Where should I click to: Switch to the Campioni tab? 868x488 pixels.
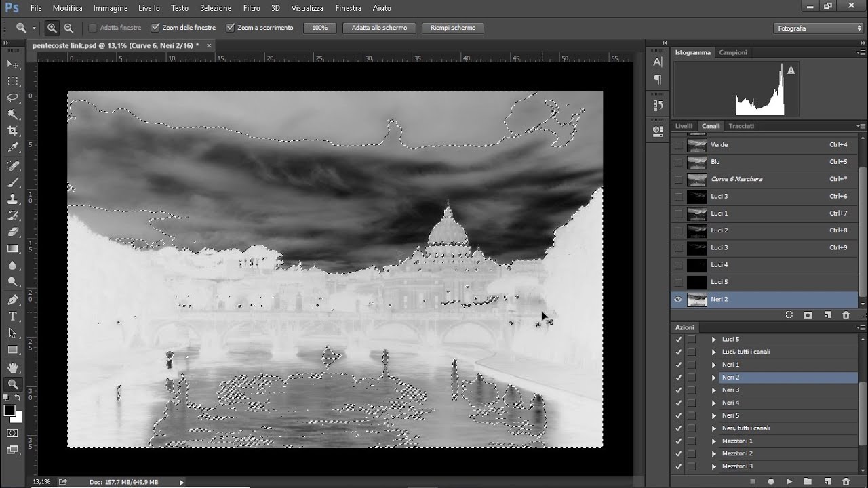733,52
